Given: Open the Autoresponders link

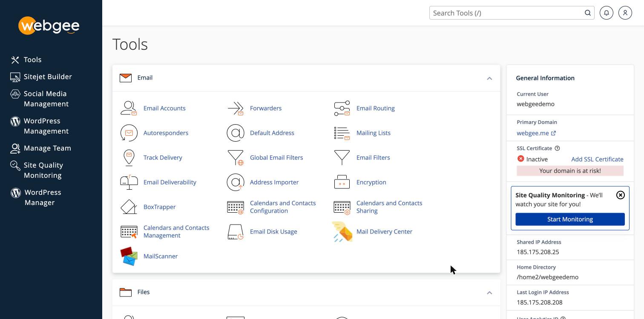Looking at the screenshot, I should pos(166,133).
